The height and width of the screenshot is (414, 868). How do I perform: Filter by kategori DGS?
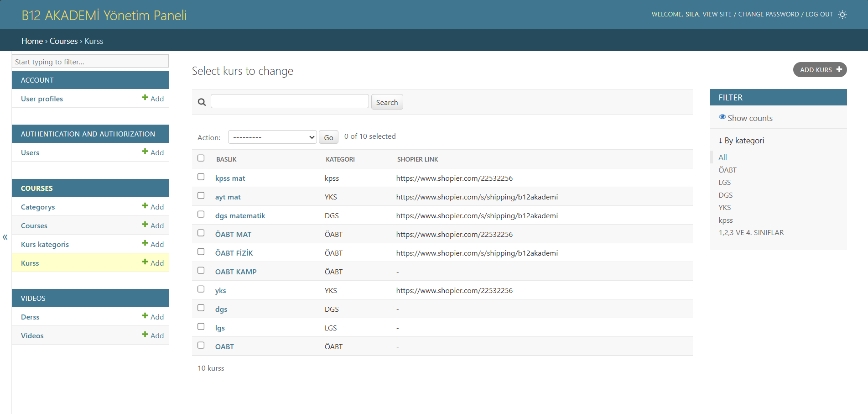click(x=726, y=195)
